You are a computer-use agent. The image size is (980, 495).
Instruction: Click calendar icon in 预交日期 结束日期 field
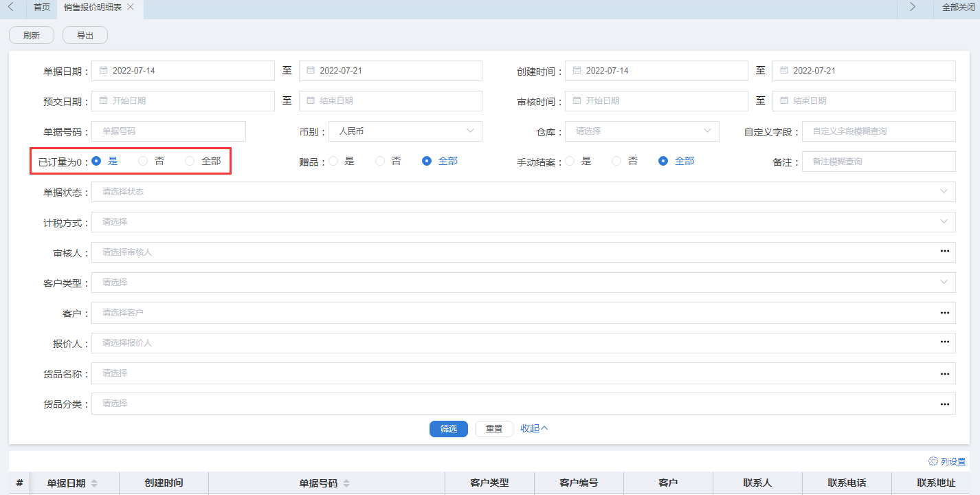pyautogui.click(x=311, y=100)
